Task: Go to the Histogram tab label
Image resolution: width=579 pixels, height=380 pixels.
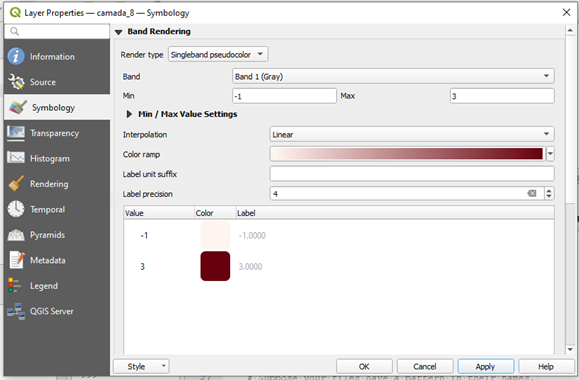Action: coord(50,159)
